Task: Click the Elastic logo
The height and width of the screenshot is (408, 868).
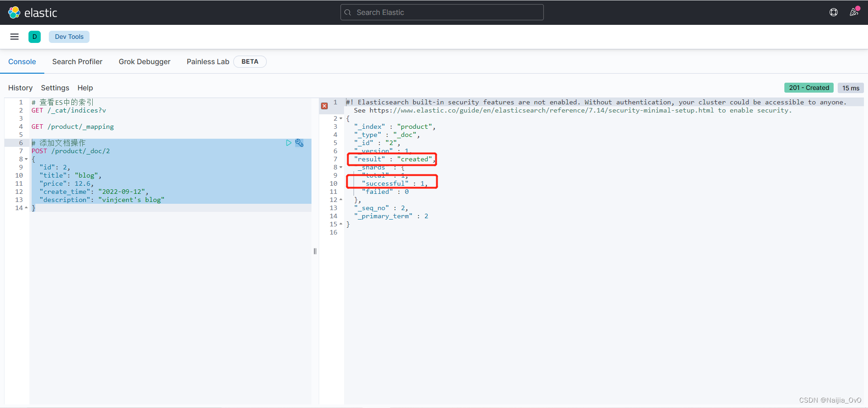Action: [33, 13]
